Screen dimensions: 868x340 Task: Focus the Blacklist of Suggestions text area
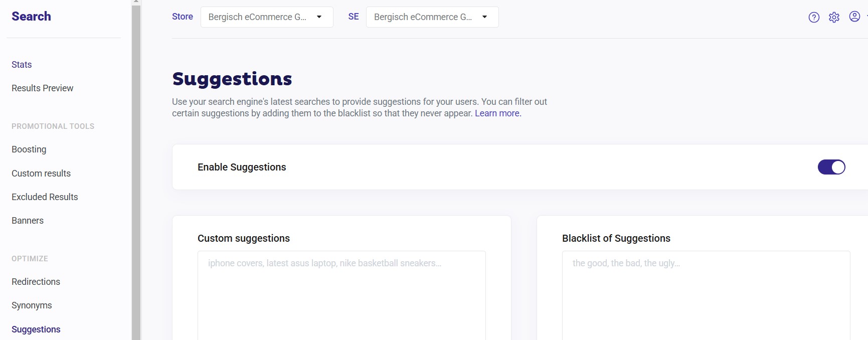pos(706,296)
